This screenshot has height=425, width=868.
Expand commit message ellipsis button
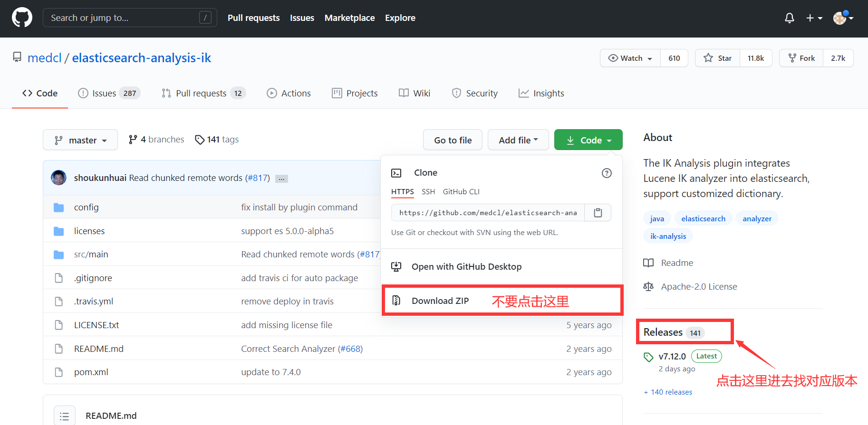tap(281, 179)
